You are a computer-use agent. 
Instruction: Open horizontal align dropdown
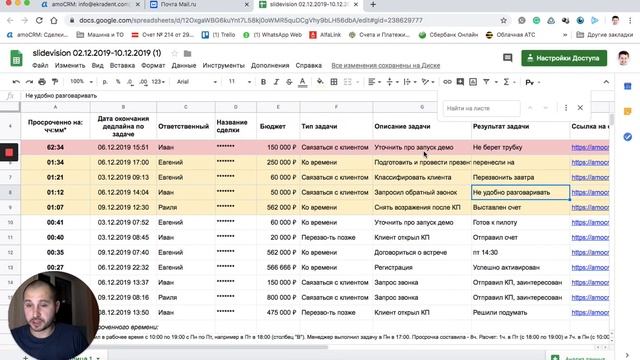click(374, 82)
